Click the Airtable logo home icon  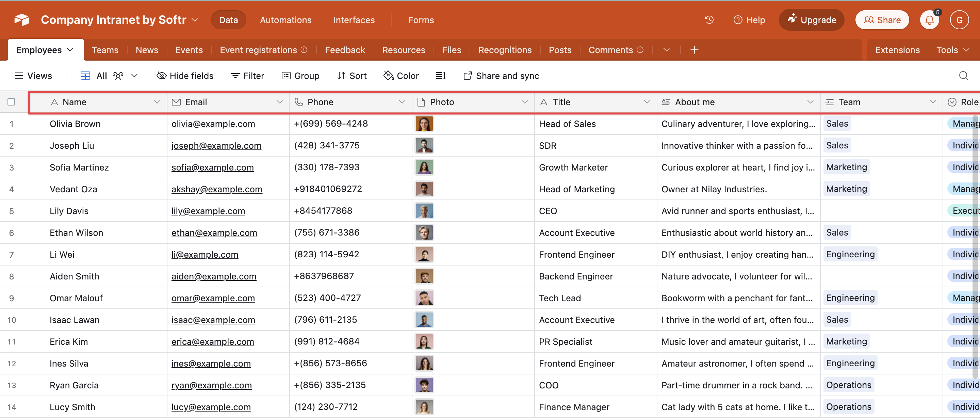tap(22, 20)
